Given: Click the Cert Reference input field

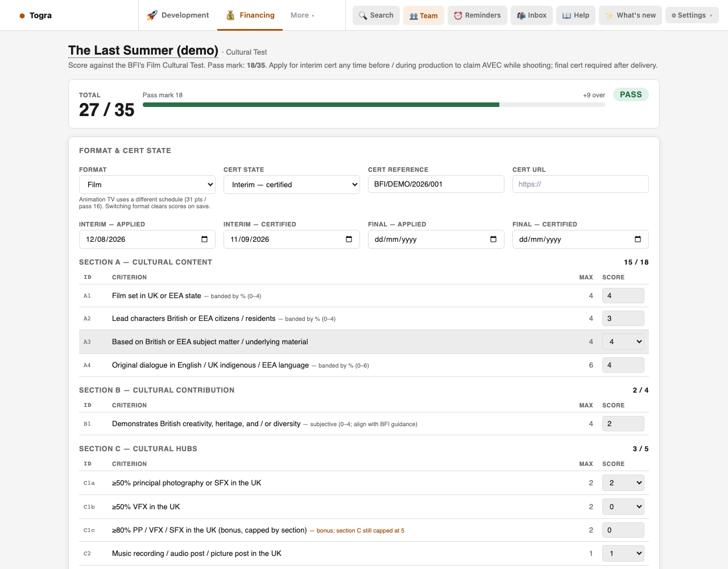Looking at the screenshot, I should point(436,184).
